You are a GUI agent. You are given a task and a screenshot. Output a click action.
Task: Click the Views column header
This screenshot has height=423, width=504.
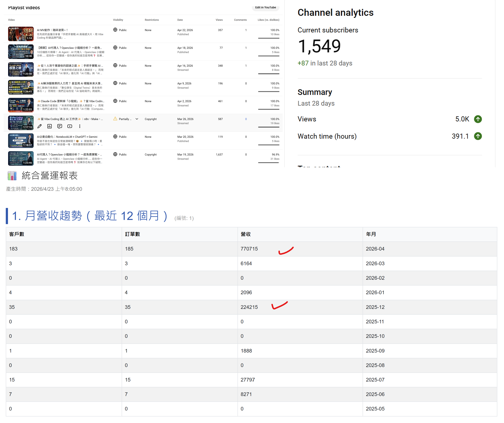coord(219,20)
